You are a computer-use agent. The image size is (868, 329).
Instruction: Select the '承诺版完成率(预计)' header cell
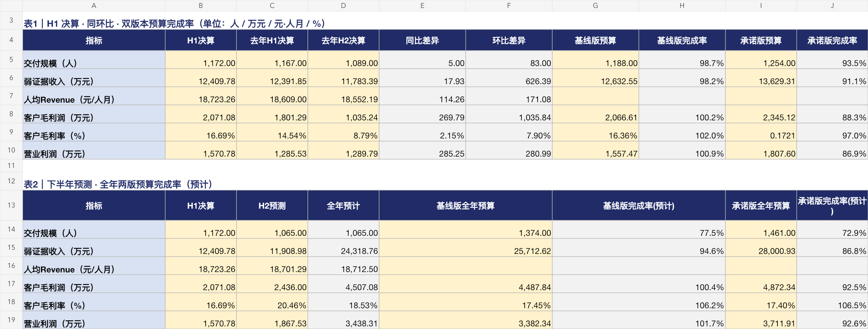(832, 206)
